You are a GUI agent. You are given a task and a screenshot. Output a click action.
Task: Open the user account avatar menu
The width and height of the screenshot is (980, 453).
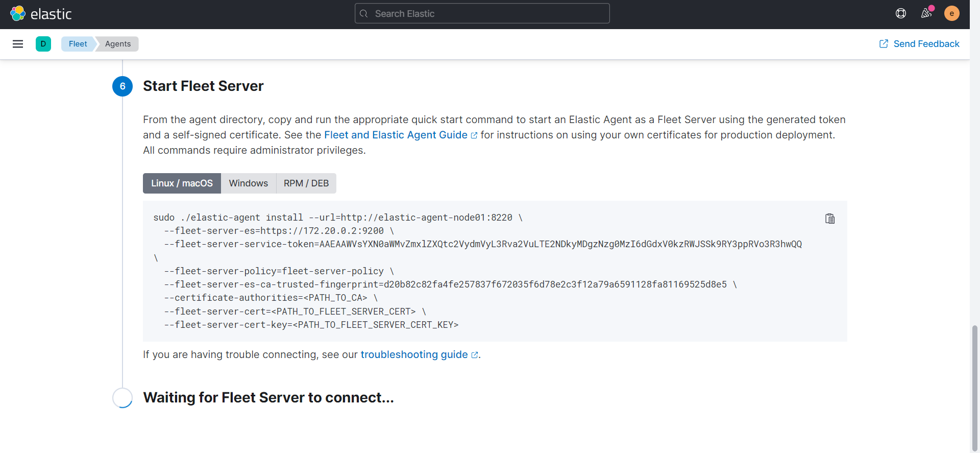[x=951, y=13]
